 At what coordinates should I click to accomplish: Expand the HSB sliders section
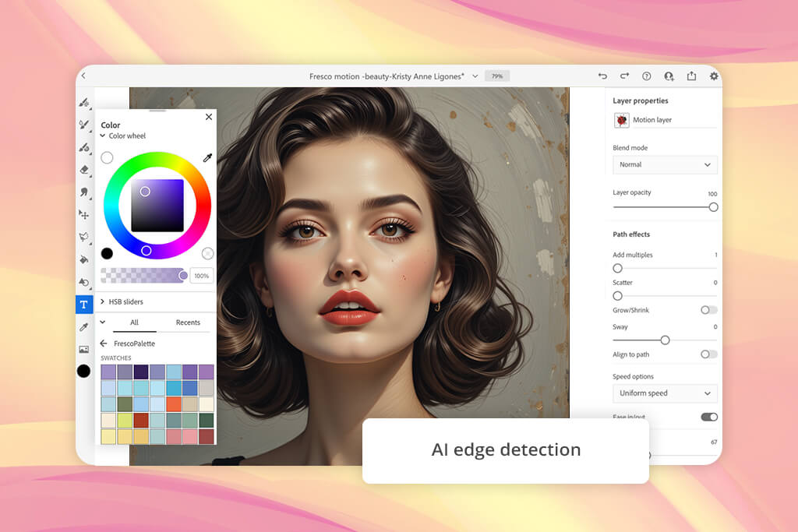(x=103, y=301)
